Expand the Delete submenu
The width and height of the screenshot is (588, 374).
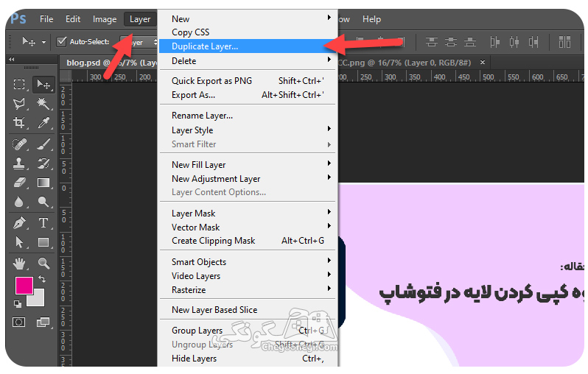click(x=329, y=59)
